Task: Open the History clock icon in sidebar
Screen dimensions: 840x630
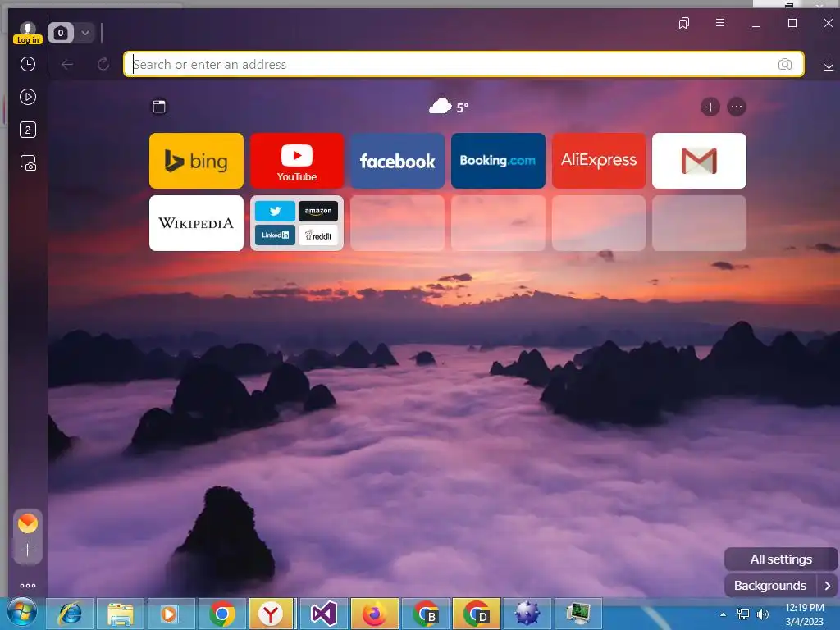Action: tap(28, 64)
